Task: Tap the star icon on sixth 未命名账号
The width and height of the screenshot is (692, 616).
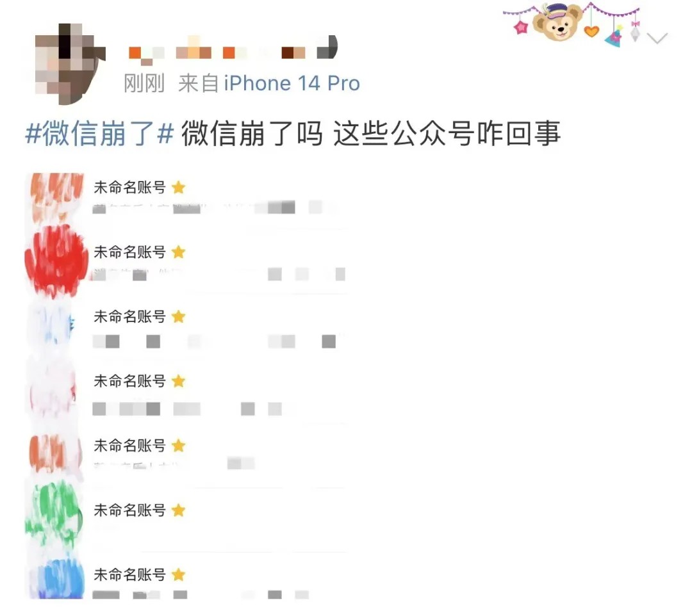Action: 178,510
